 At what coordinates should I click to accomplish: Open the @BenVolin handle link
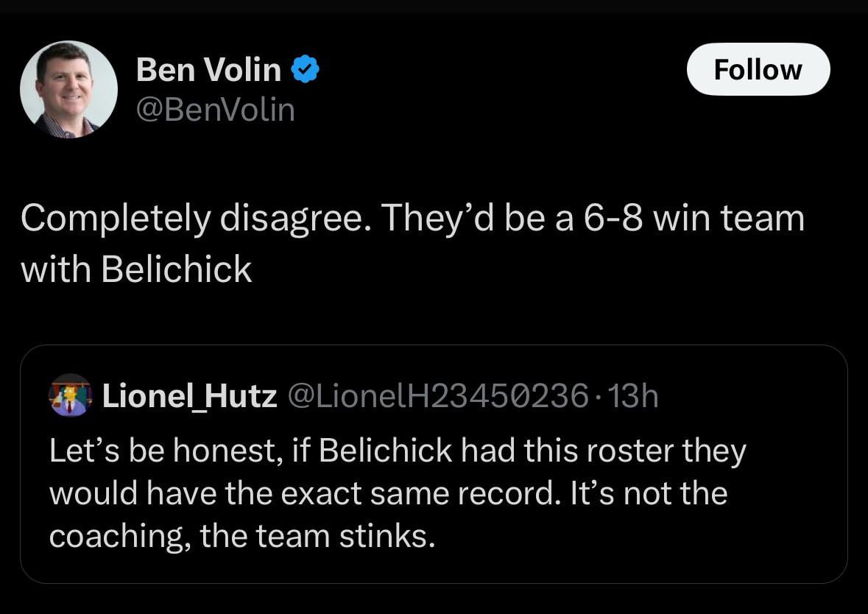(x=216, y=109)
